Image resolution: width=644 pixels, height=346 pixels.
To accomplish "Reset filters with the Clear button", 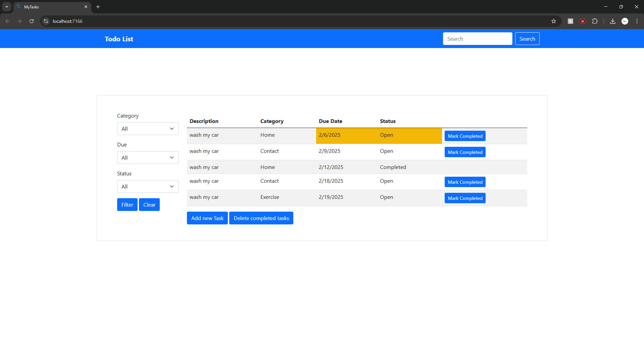I will click(149, 205).
